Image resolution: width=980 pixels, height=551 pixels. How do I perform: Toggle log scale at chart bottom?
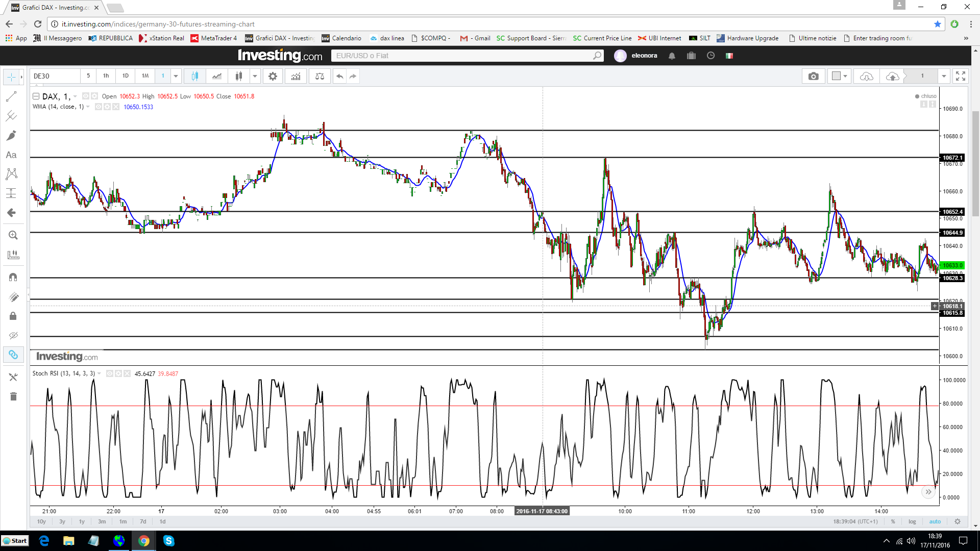click(x=912, y=521)
